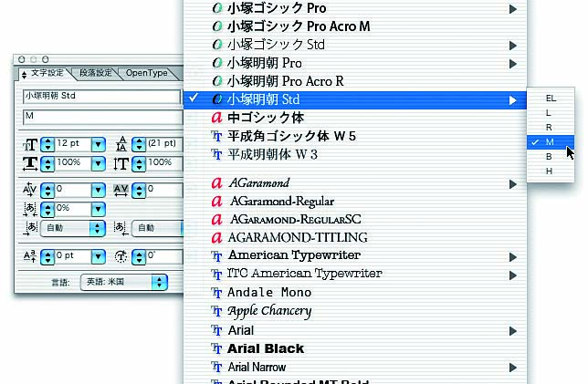588x384 pixels.
Task: Step the character rotation spinner
Action: click(139, 256)
